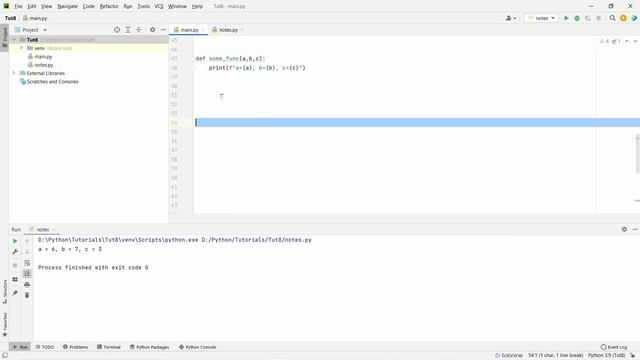Open the Window menu
This screenshot has width=640, height=360.
coord(177,6)
